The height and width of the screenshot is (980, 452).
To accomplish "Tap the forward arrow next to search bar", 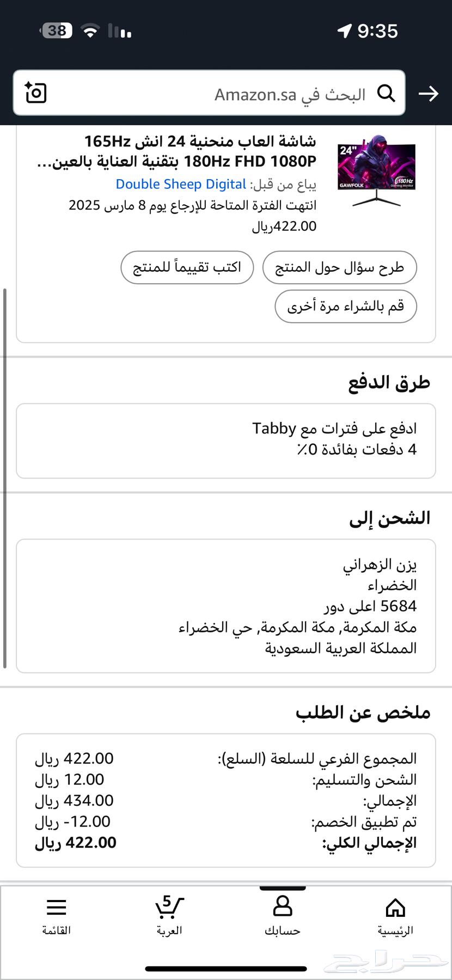I will pos(430,94).
